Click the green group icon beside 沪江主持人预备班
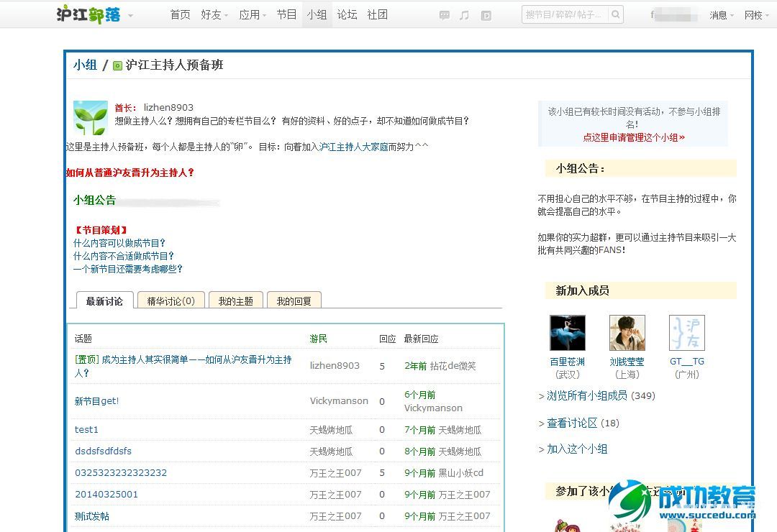This screenshot has width=777, height=532. 118,65
